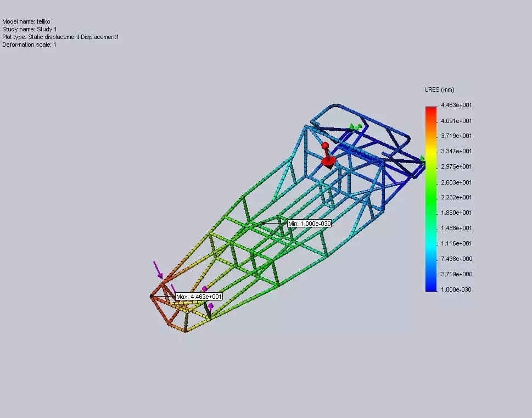Select the green fixture arrows on the roll hoop
The width and height of the screenshot is (532, 418).
(x=356, y=127)
